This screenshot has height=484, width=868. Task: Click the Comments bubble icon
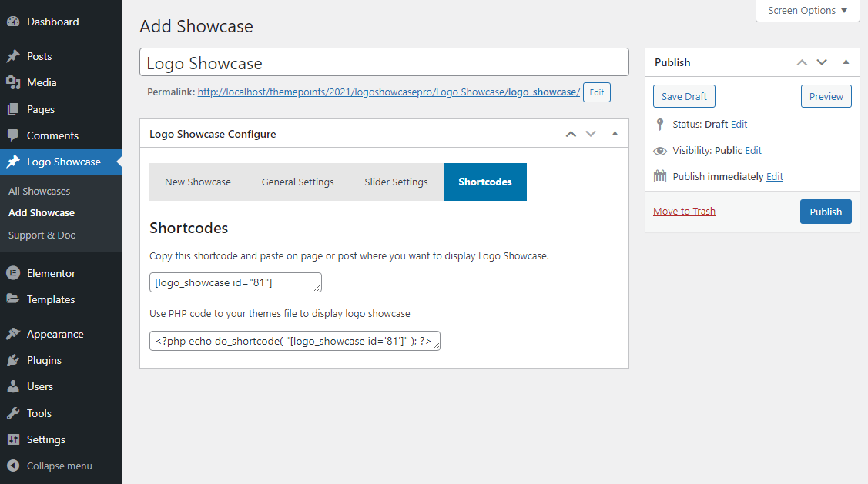pyautogui.click(x=13, y=135)
